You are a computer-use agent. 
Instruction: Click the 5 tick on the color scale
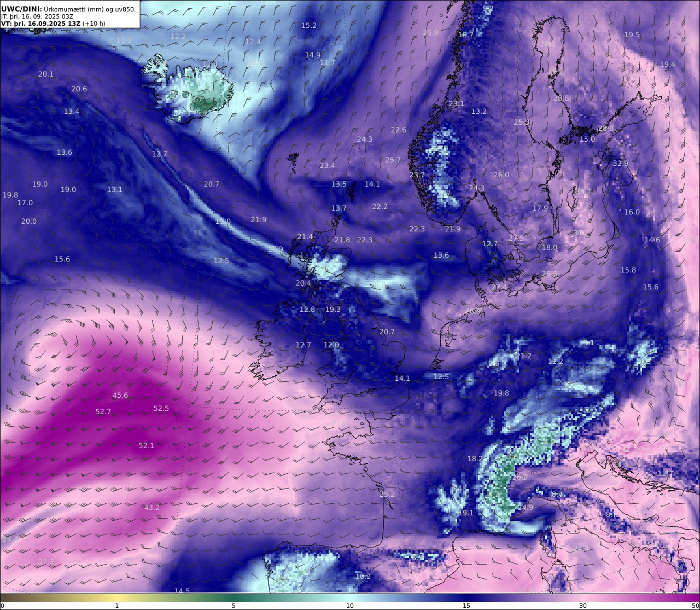(234, 605)
